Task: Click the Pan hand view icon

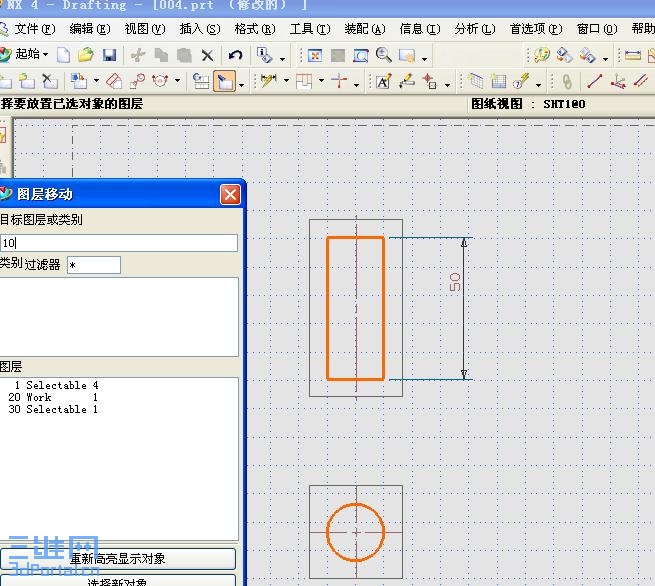Action: (407, 55)
